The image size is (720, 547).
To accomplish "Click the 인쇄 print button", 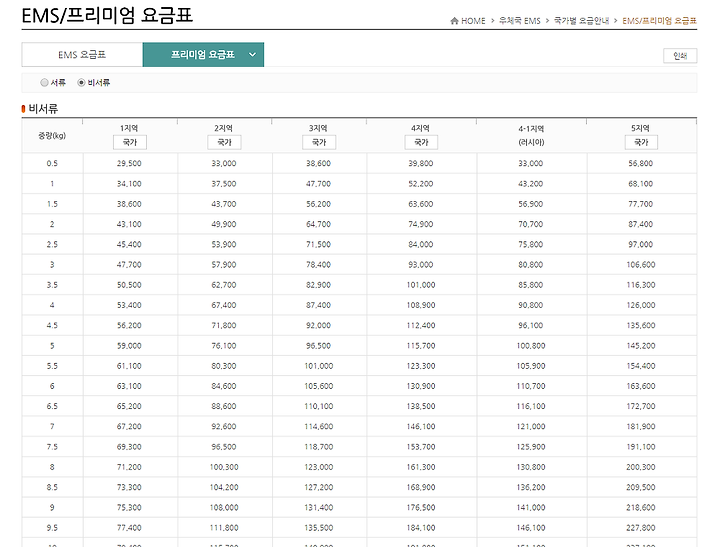I will pos(680,56).
